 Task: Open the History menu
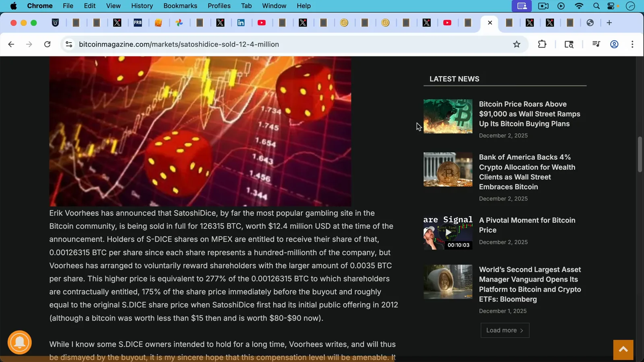point(142,6)
